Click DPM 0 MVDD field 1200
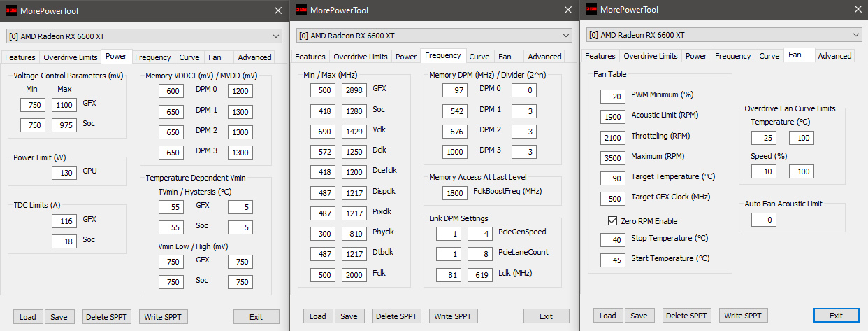Viewport: 868px width, 331px height. 240,91
